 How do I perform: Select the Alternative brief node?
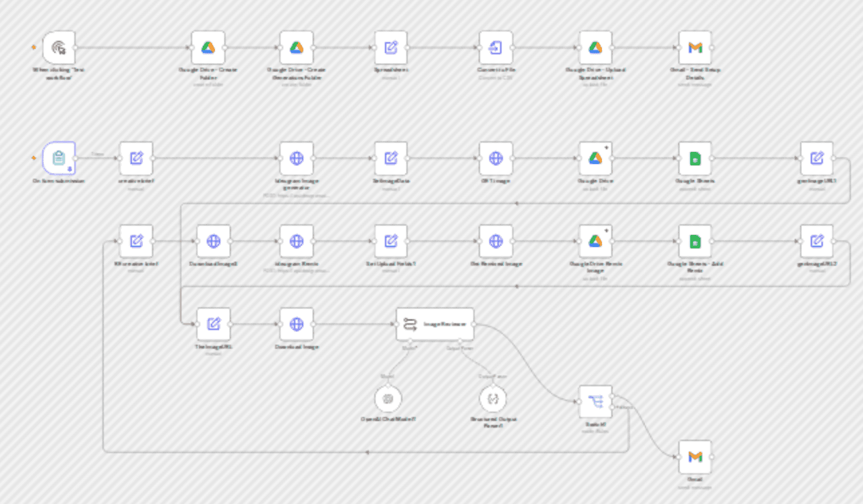coord(136,241)
